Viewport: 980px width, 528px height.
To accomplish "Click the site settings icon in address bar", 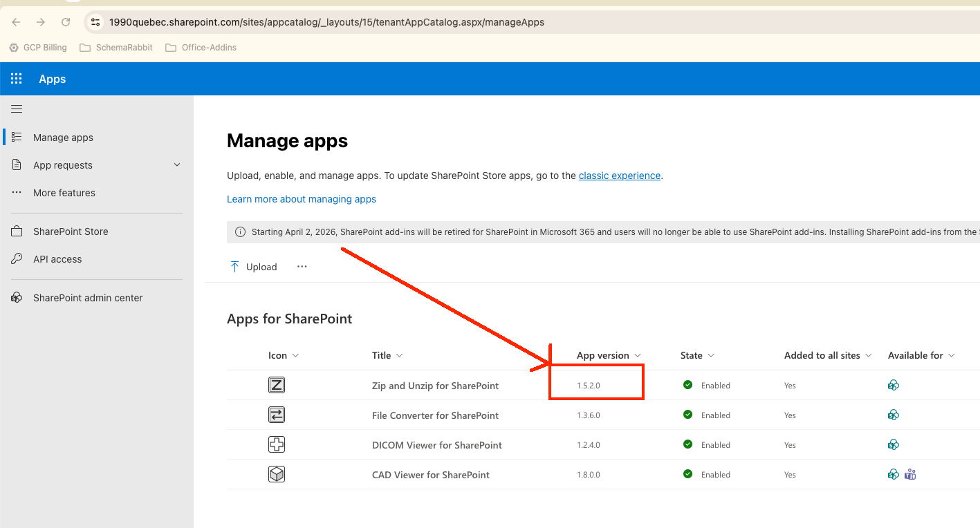I will (96, 22).
